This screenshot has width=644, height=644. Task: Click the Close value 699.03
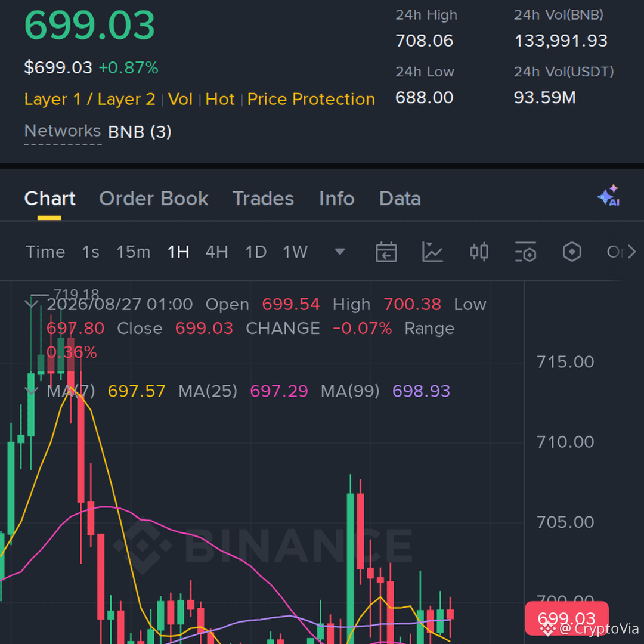(204, 329)
